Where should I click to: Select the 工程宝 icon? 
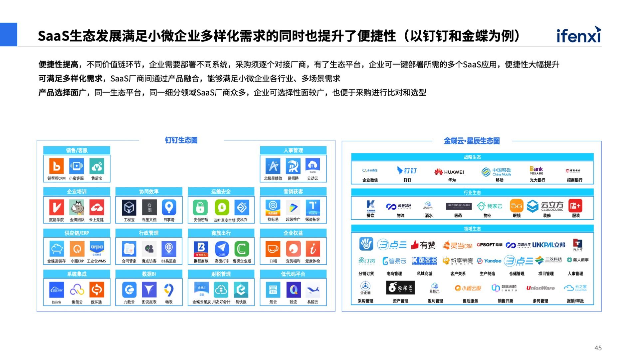pos(129,207)
